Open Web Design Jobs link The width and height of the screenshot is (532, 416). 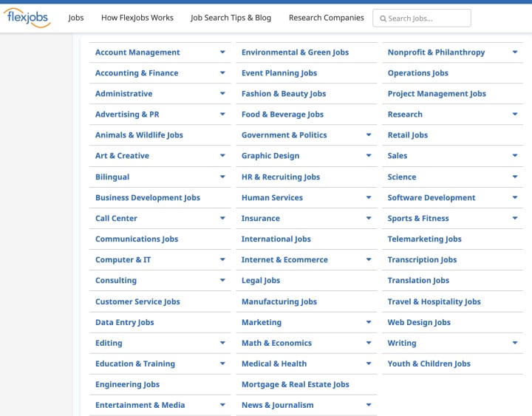pos(419,322)
